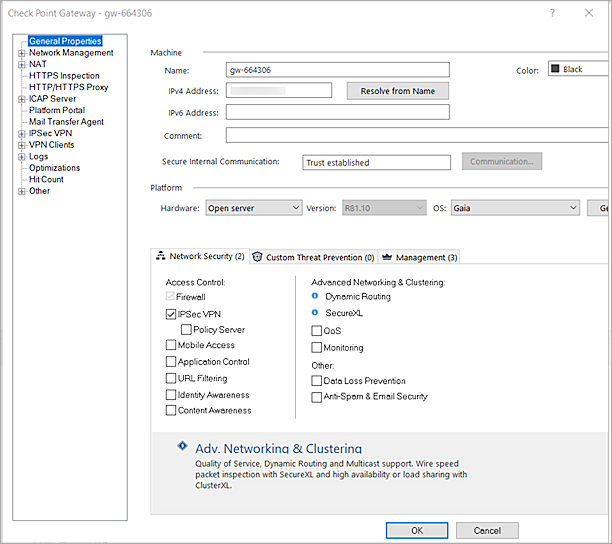This screenshot has height=544, width=612.
Task: Click in the IPv4 Address field
Action: click(x=279, y=90)
